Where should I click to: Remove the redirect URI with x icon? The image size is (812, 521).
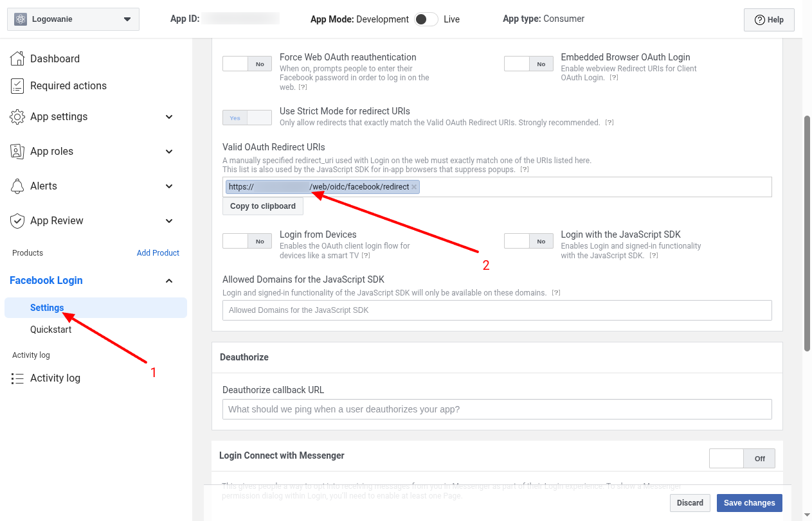(414, 187)
